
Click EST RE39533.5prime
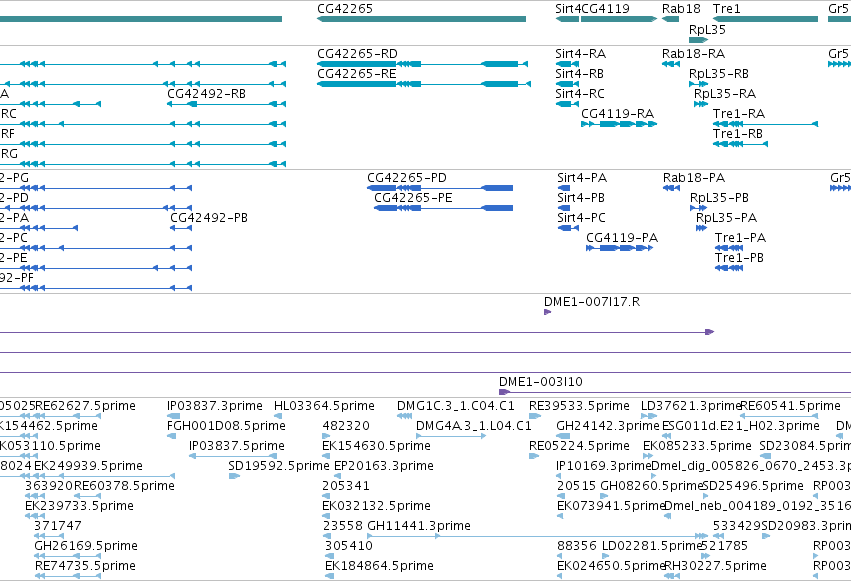(580, 406)
